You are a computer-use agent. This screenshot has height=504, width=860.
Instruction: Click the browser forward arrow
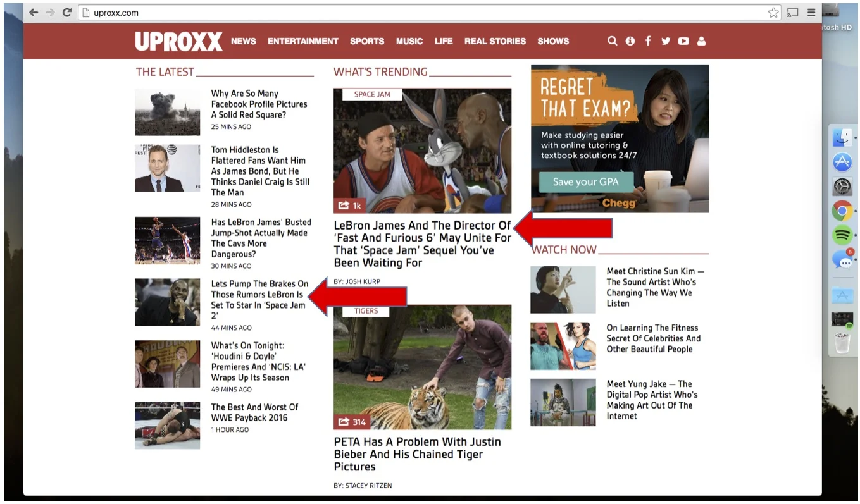[51, 13]
